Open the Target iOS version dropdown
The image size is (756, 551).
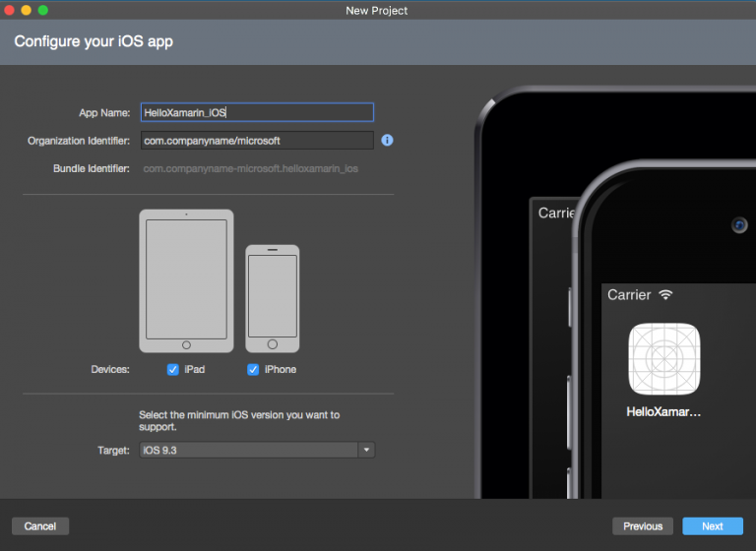(257, 451)
